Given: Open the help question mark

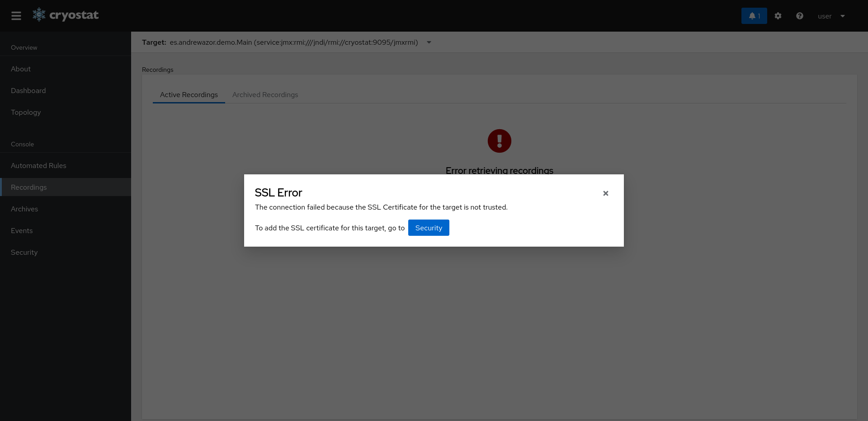Looking at the screenshot, I should (x=799, y=16).
